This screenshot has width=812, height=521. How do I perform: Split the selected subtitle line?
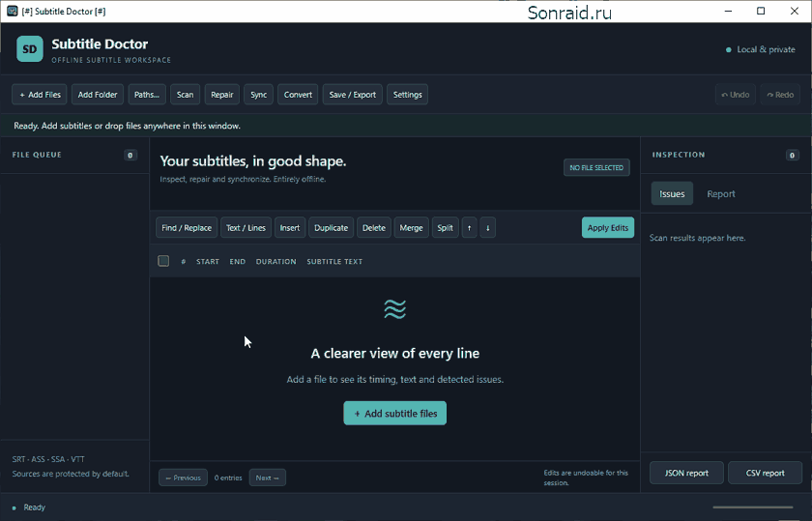[445, 228]
